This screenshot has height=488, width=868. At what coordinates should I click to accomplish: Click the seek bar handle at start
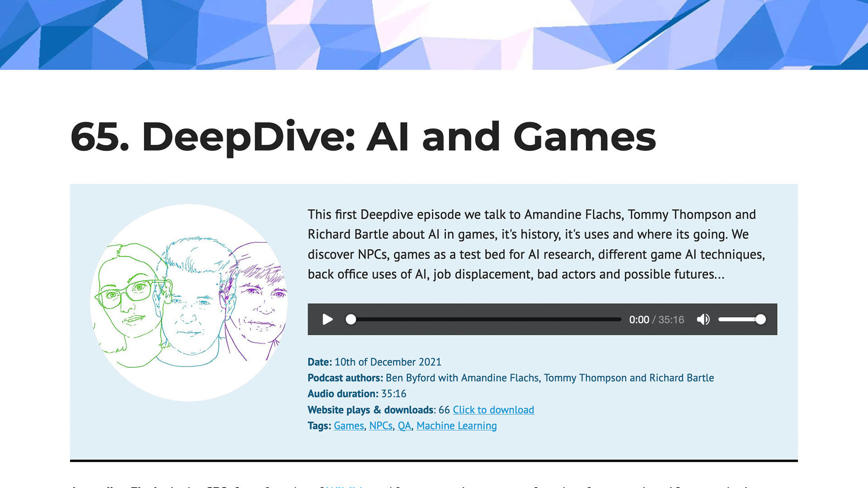(351, 319)
